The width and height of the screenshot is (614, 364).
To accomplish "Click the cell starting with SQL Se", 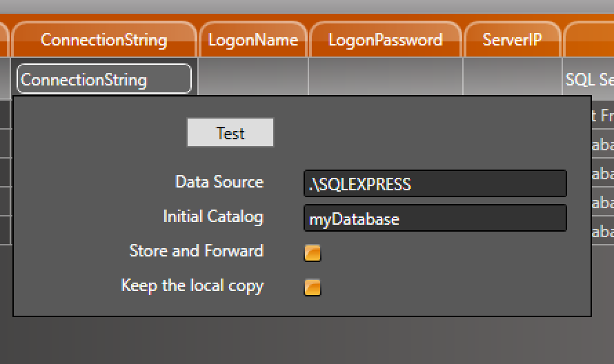I will 590,79.
